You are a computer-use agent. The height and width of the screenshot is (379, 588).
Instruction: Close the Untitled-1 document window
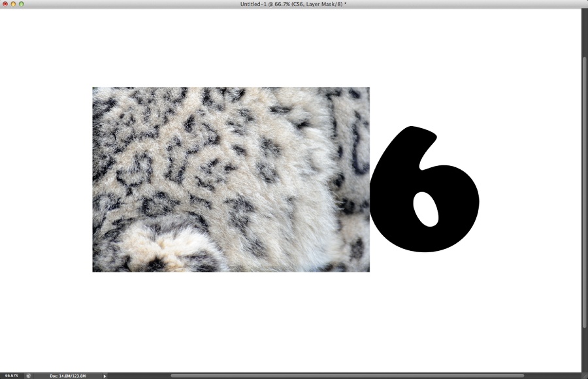[5, 4]
